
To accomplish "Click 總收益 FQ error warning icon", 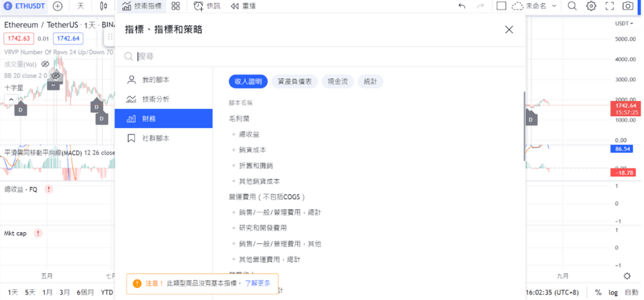I will click(x=49, y=189).
